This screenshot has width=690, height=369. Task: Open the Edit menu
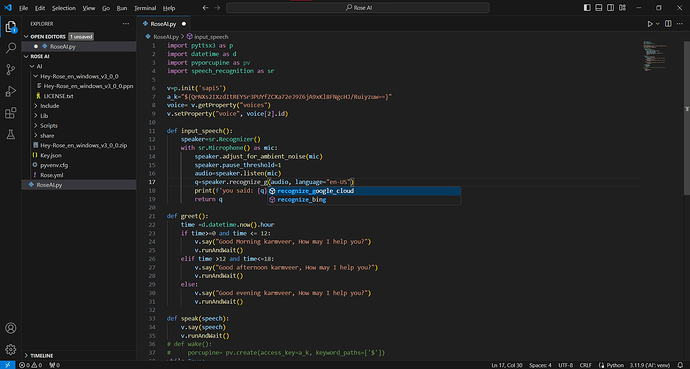(x=40, y=8)
